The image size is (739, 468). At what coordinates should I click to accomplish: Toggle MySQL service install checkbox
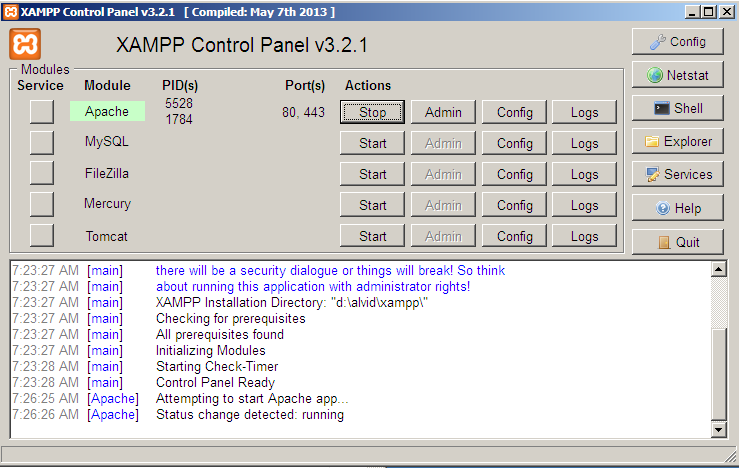click(x=41, y=143)
